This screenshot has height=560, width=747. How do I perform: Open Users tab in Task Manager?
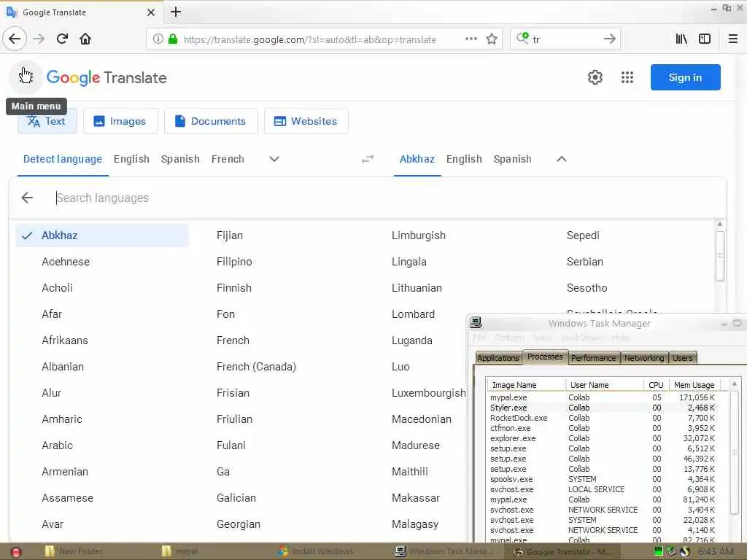click(682, 358)
